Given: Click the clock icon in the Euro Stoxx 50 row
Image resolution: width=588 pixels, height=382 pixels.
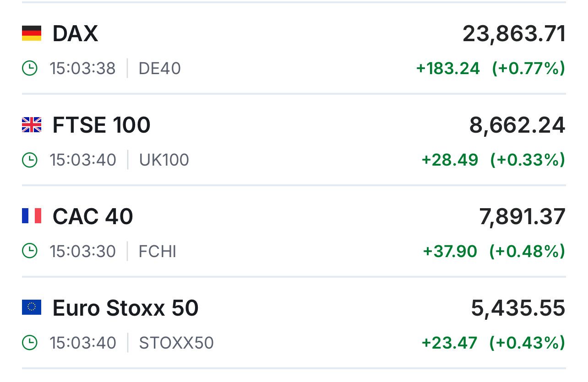Looking at the screenshot, I should (x=30, y=343).
